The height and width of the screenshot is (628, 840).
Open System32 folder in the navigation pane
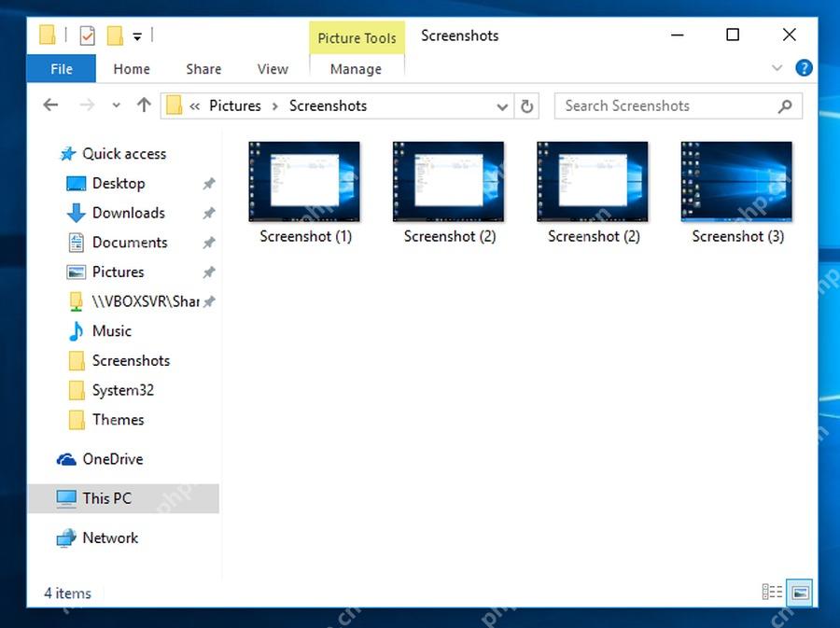pos(122,390)
